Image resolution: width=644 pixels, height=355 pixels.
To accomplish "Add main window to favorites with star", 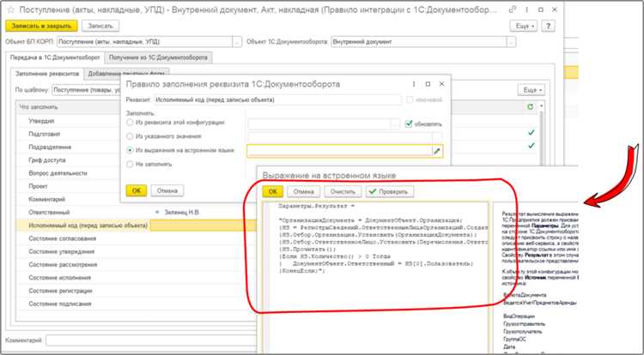I will 11,9.
